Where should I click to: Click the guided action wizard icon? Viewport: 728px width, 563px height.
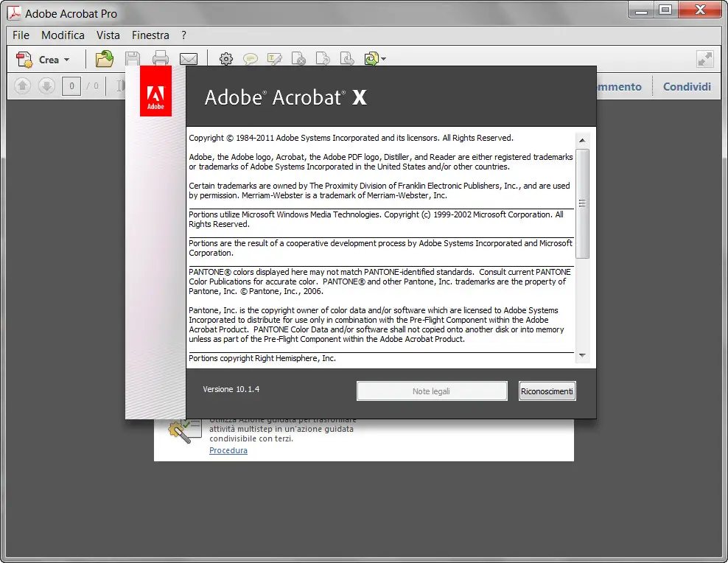185,431
